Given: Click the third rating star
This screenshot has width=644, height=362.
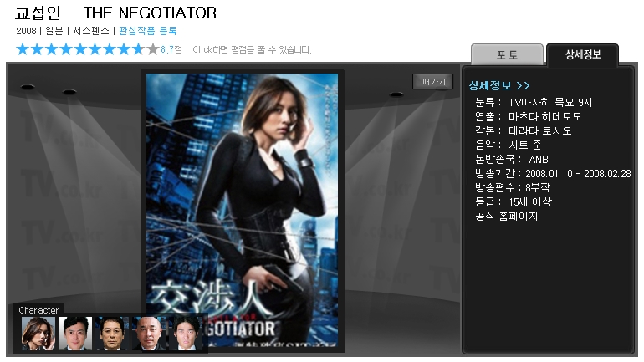Looking at the screenshot, I should [x=52, y=49].
